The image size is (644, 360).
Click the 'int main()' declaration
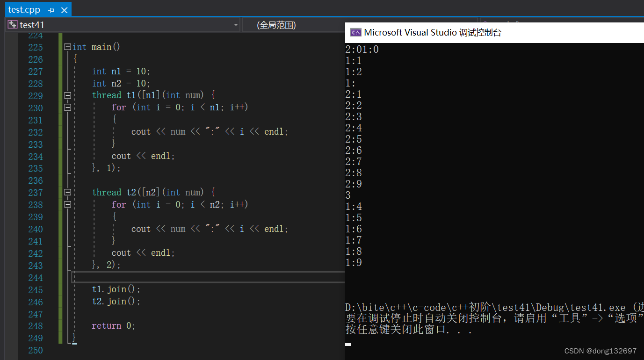(x=96, y=47)
